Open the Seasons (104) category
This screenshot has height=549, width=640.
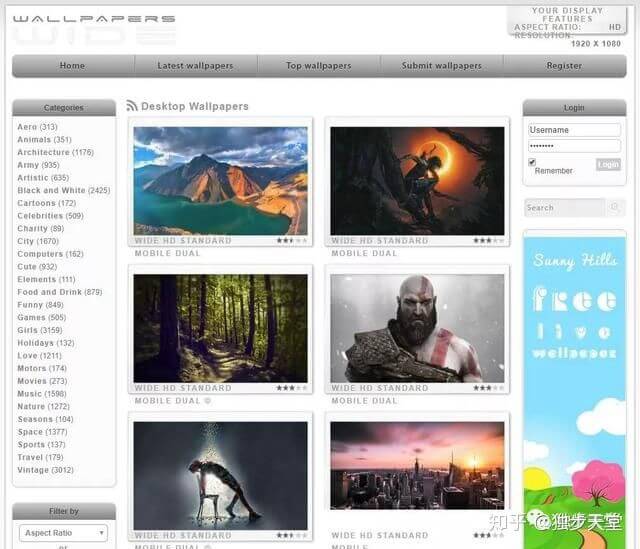click(x=45, y=419)
